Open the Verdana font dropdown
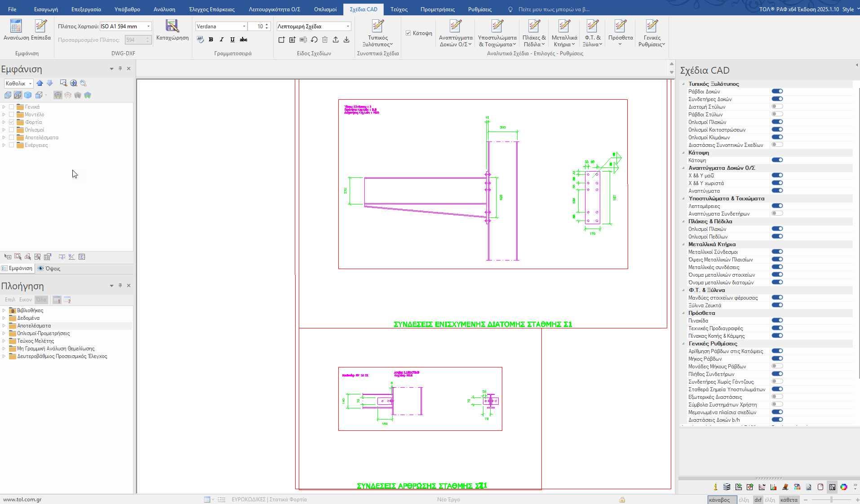 [244, 27]
